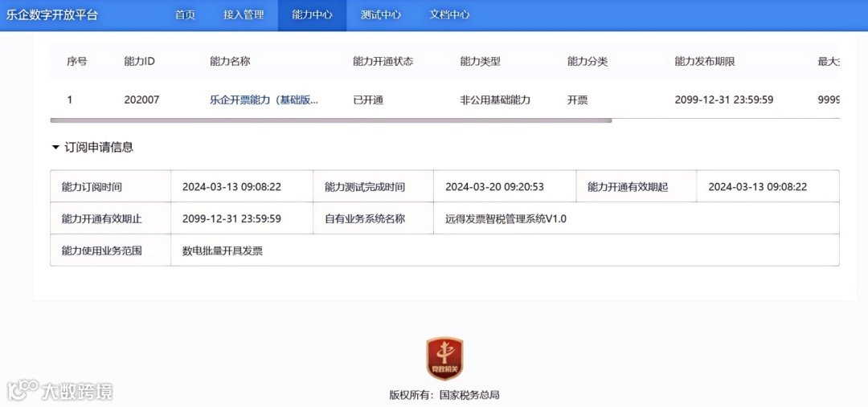Select the 202007 ability ID cell

pos(141,100)
